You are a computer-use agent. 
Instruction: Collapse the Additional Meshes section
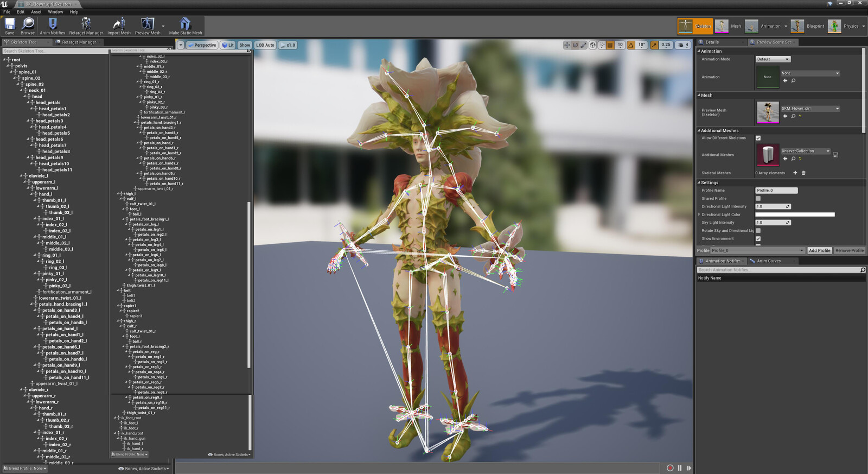[699, 130]
